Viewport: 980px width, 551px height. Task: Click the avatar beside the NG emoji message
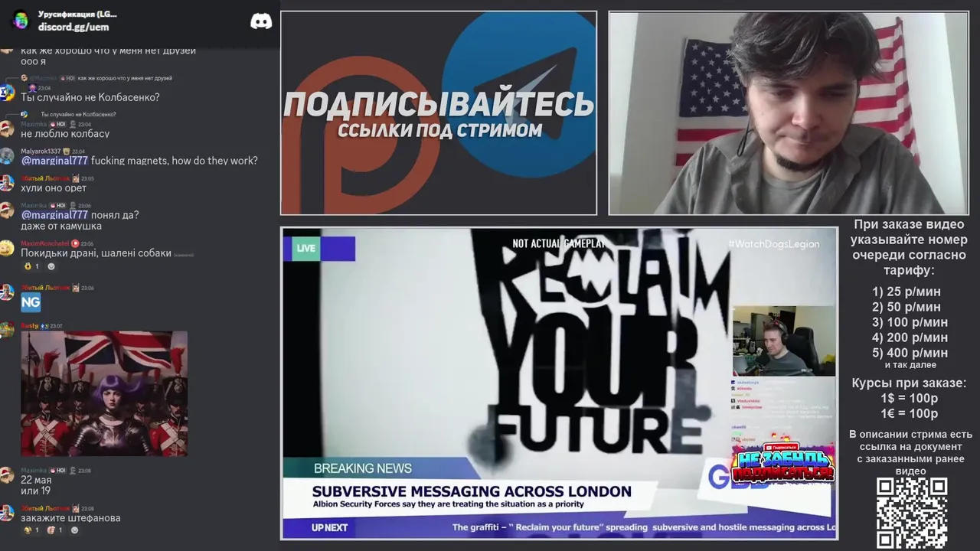(7, 292)
